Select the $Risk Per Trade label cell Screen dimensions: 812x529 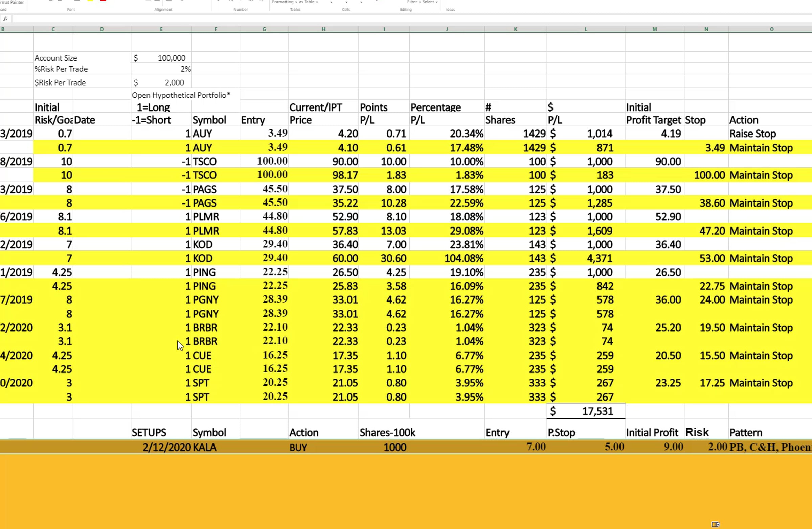click(x=60, y=82)
